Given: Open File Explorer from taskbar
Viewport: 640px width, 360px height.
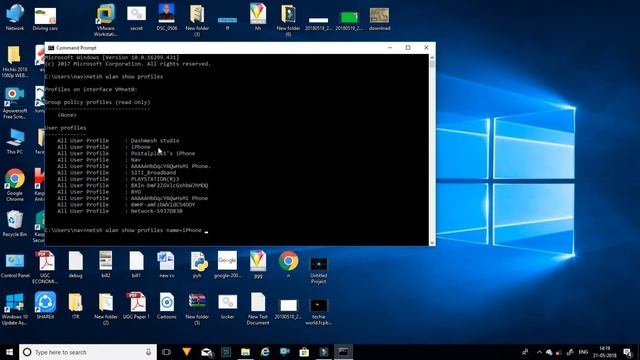Looking at the screenshot, I should (245, 352).
